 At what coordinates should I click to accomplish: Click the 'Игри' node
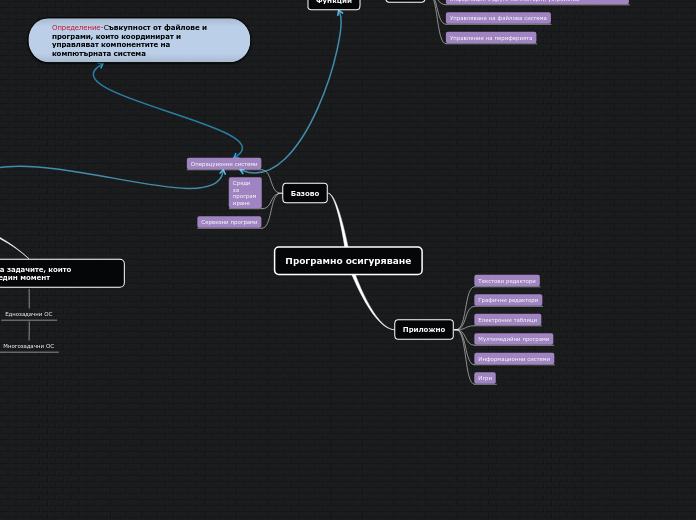[485, 378]
